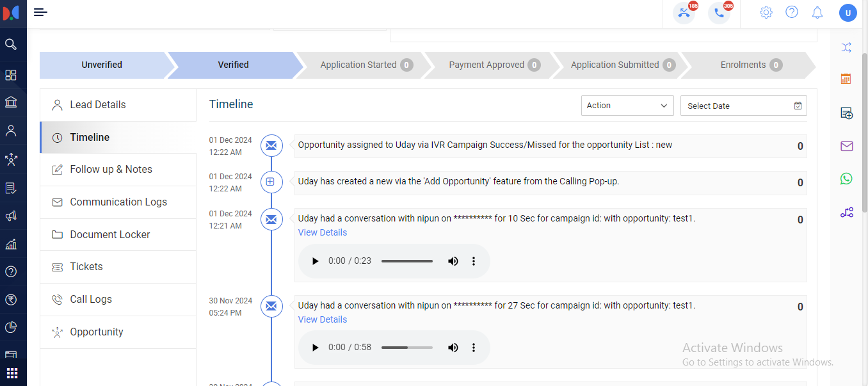Open the calendar icon in right sidebar

coord(846,79)
